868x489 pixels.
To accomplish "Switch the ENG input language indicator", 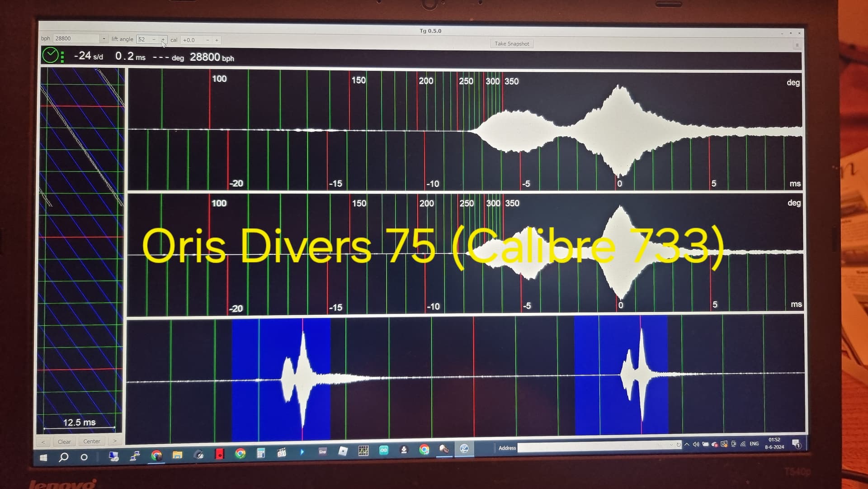I will point(754,444).
